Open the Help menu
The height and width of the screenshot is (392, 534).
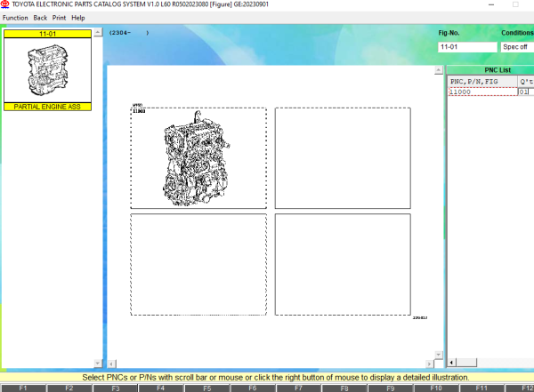78,18
